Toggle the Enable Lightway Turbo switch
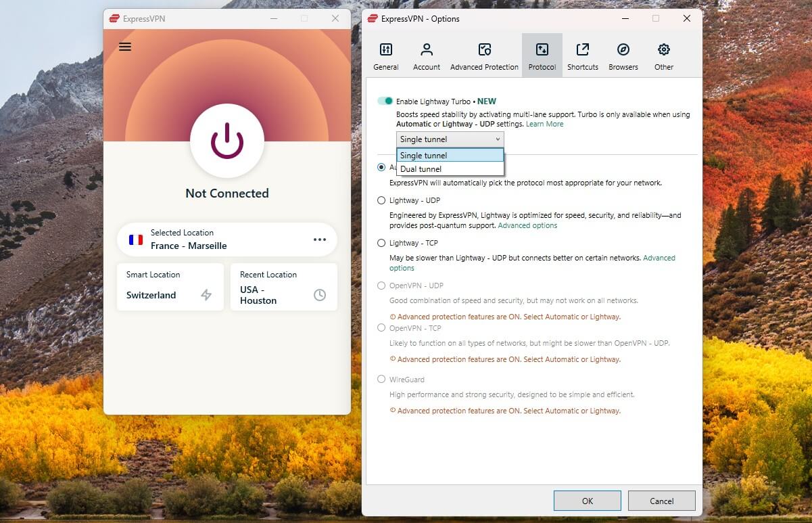The width and height of the screenshot is (812, 523). 385,101
